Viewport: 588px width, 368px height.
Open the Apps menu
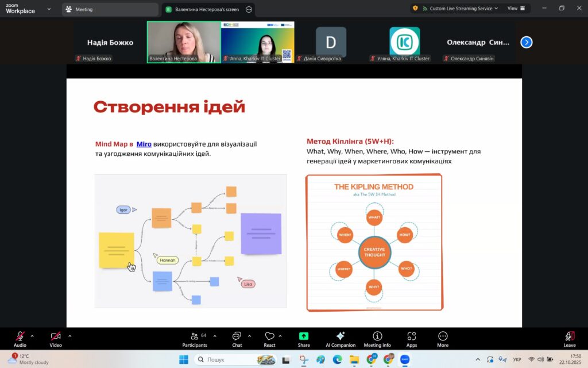tap(411, 337)
